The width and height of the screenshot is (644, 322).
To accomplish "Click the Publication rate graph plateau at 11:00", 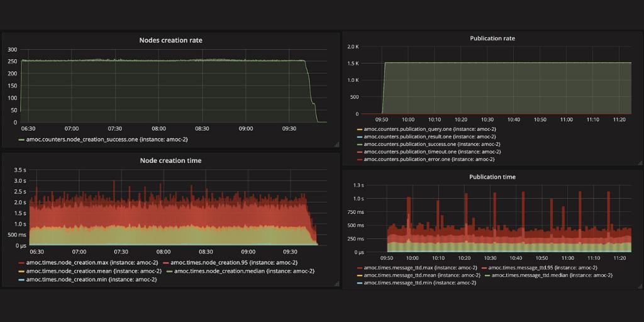I will [567, 63].
